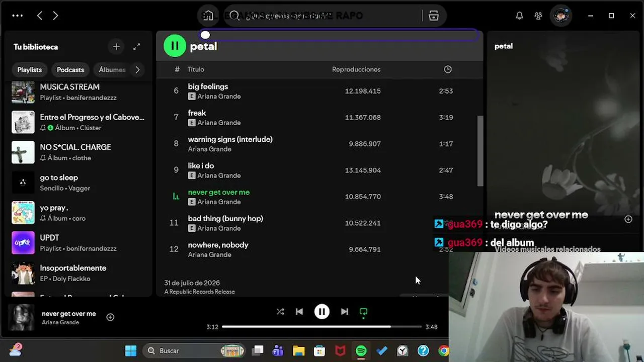Open Windows Start menu
The image size is (644, 362).
click(131, 351)
